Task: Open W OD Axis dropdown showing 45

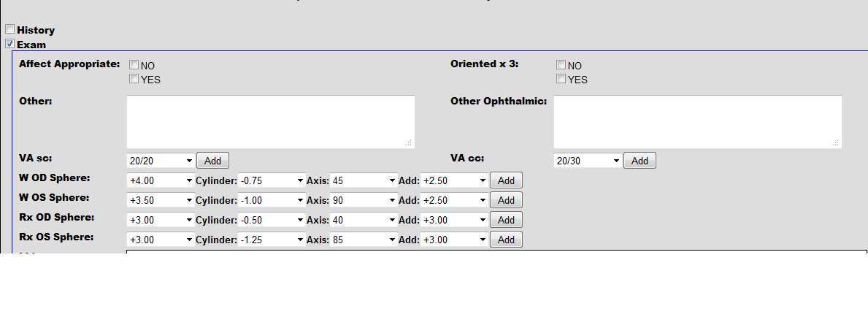Action: pyautogui.click(x=364, y=180)
